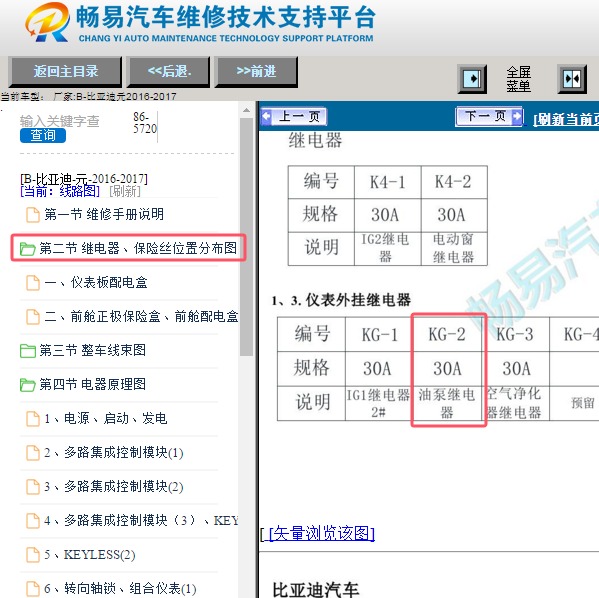Click the sidebar scrollbar up arrow
599x598 pixels.
(246, 110)
